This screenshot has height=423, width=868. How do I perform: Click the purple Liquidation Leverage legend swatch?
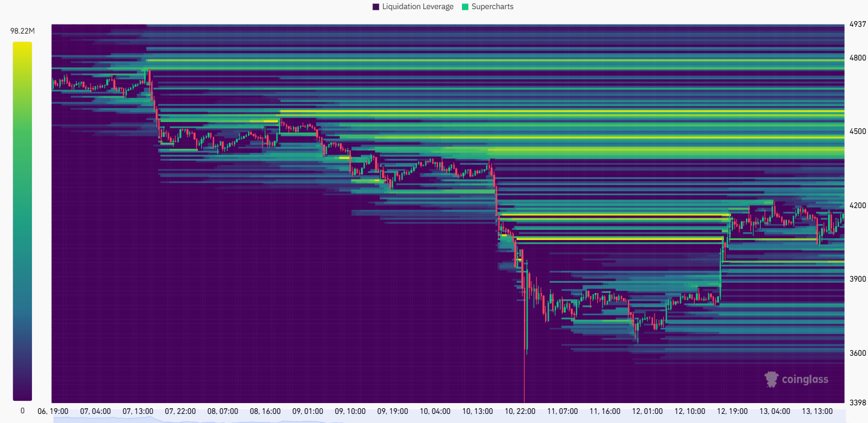tap(376, 7)
